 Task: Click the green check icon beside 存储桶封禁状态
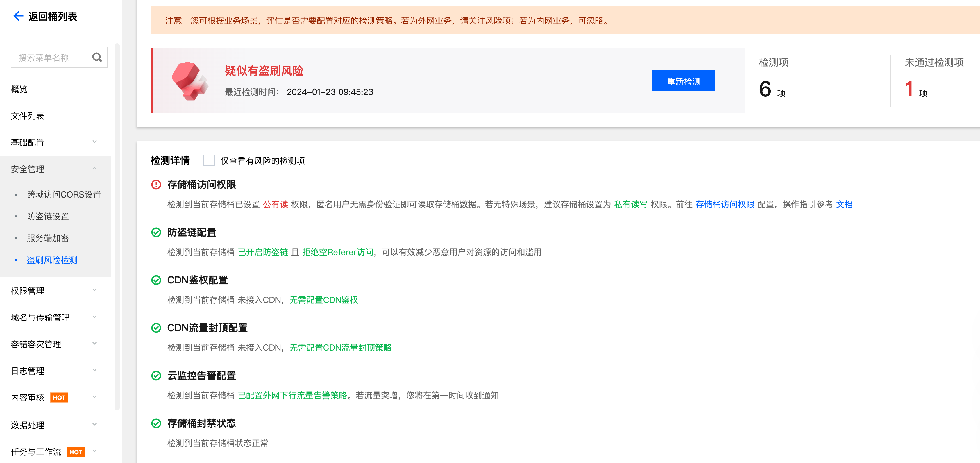click(156, 423)
